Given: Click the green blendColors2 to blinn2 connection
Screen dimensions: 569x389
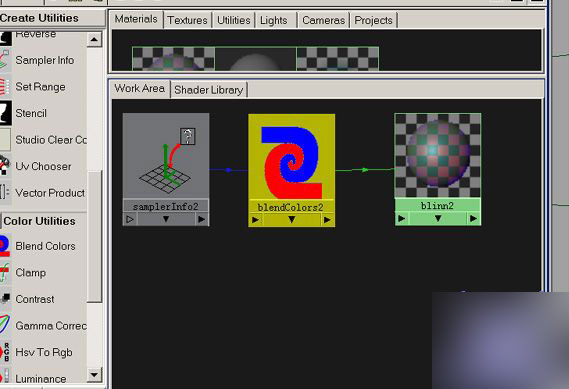Looking at the screenshot, I should click(365, 169).
